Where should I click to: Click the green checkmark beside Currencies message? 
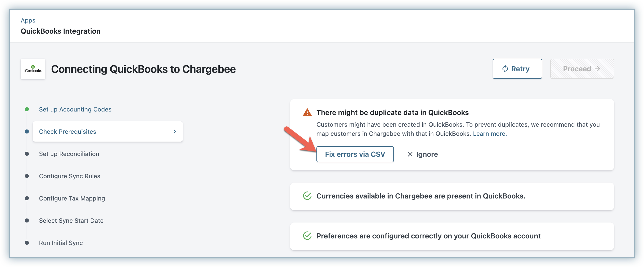[x=307, y=196]
